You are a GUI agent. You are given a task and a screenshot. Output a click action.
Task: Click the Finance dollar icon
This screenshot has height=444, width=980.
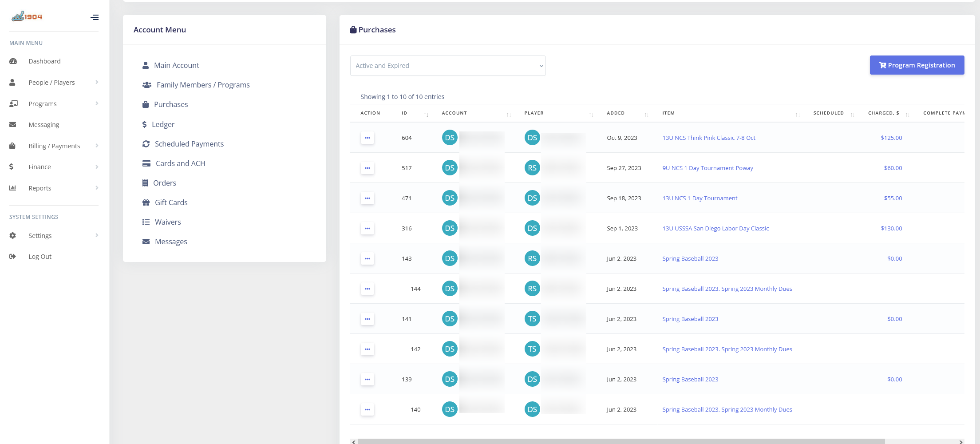point(11,167)
